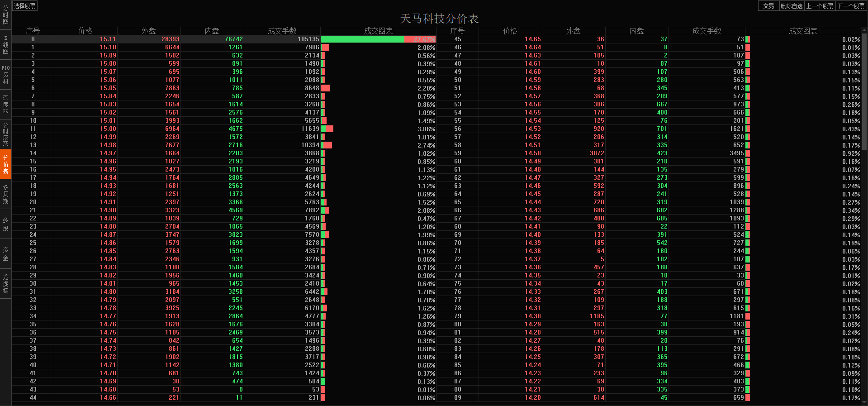Select the price cell 14.80
This screenshot has width=868, height=406.
coord(108,292)
